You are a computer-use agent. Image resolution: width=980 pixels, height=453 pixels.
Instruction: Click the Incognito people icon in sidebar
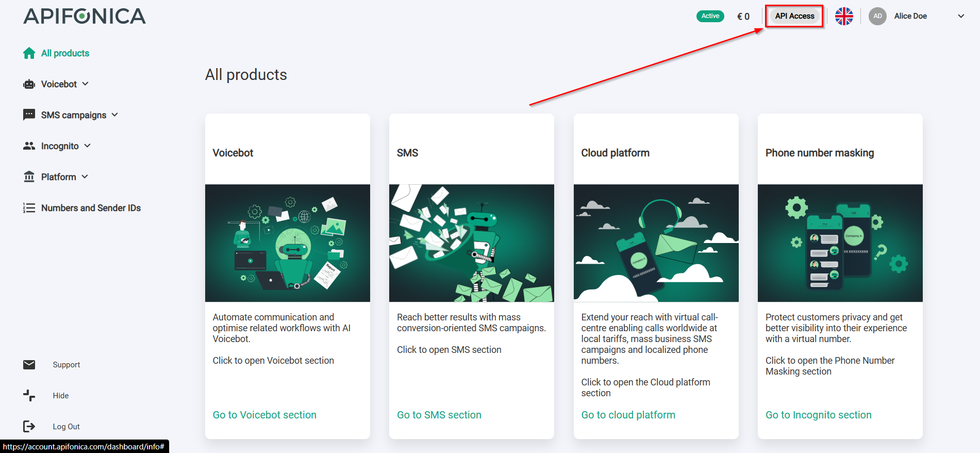click(x=29, y=146)
